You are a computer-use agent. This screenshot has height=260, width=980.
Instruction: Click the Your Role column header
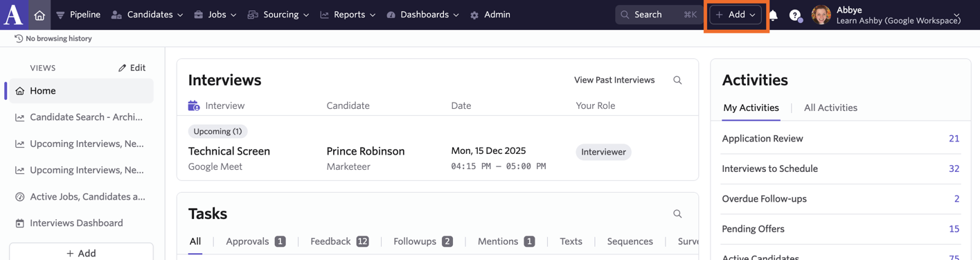[x=596, y=105]
